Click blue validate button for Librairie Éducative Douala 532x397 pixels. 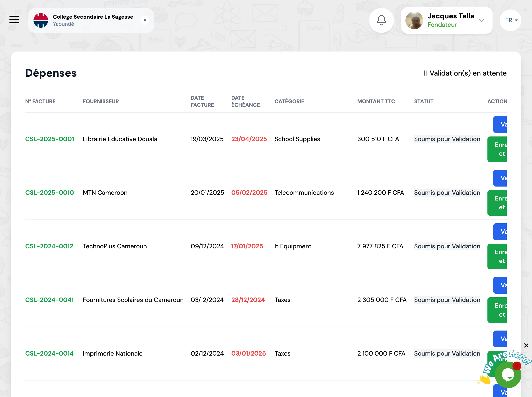click(500, 125)
